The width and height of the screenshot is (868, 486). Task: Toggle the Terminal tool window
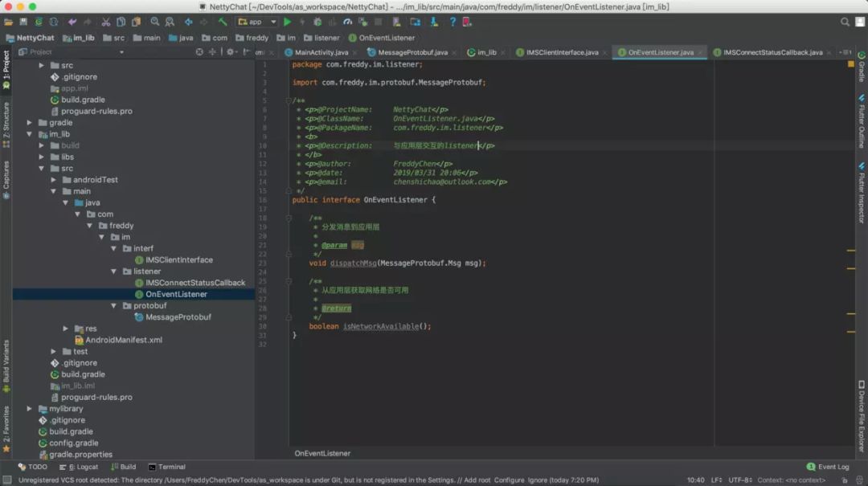coord(166,467)
